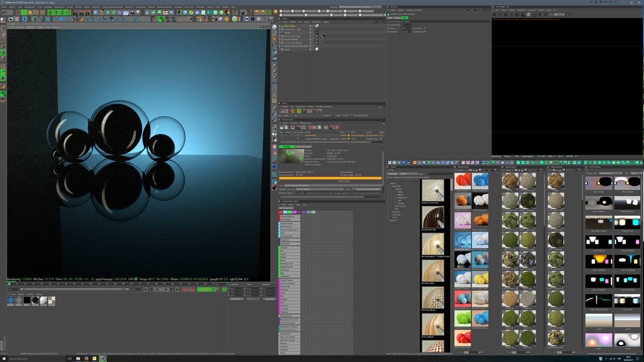
Task: Open the HDRI Browser Studio Basics dropdown
Action: [611, 173]
